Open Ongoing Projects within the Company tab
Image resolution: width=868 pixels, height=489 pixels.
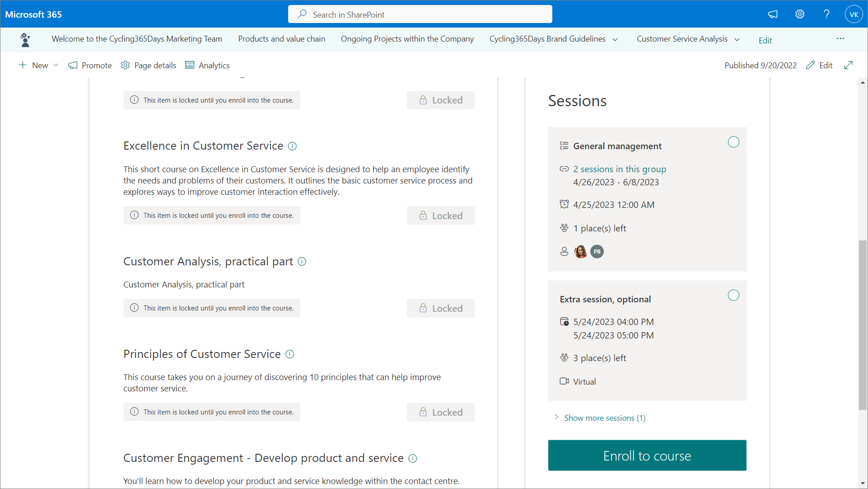click(x=407, y=39)
